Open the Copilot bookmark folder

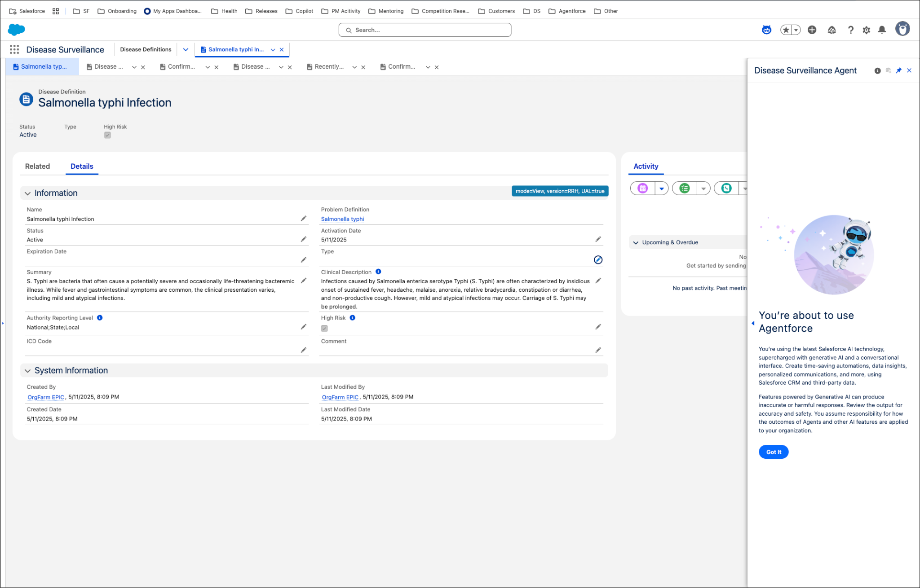click(299, 11)
